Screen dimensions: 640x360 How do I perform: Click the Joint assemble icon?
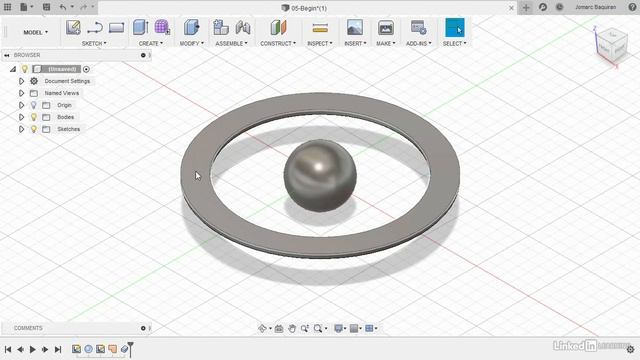[243, 27]
